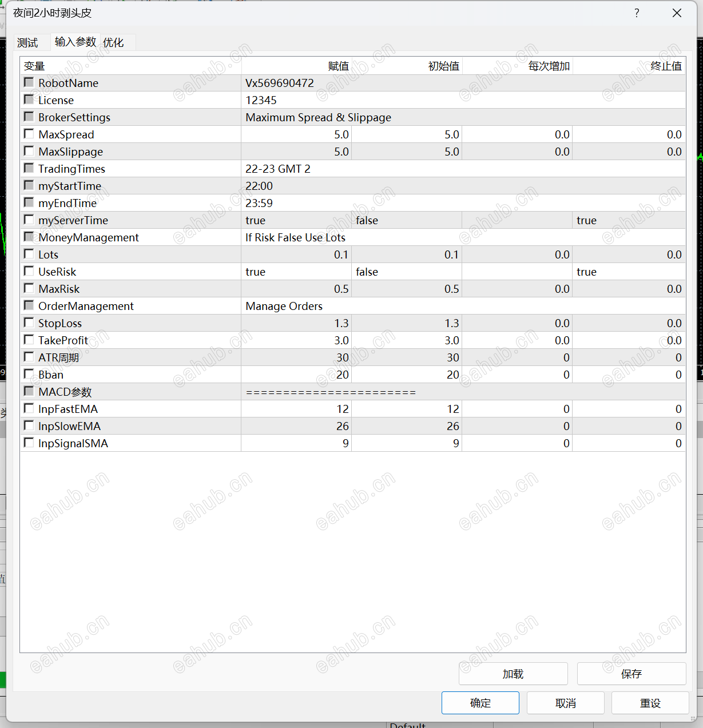Enable the InpSignalSMA checkbox

click(x=29, y=443)
